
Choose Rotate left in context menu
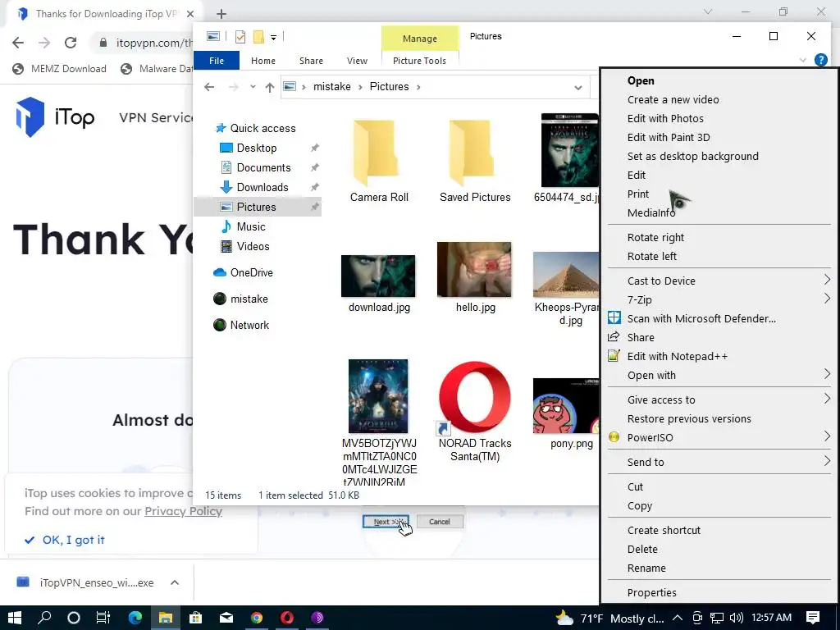coord(652,257)
